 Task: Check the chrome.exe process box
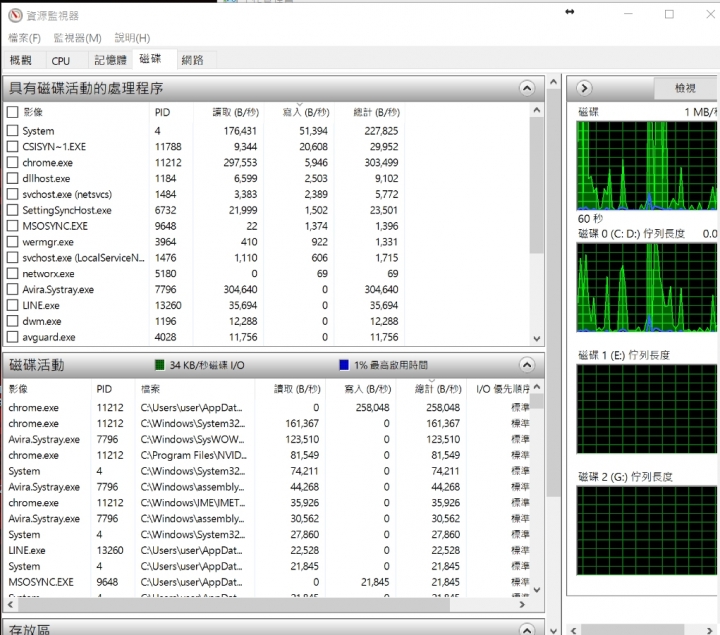click(13, 163)
